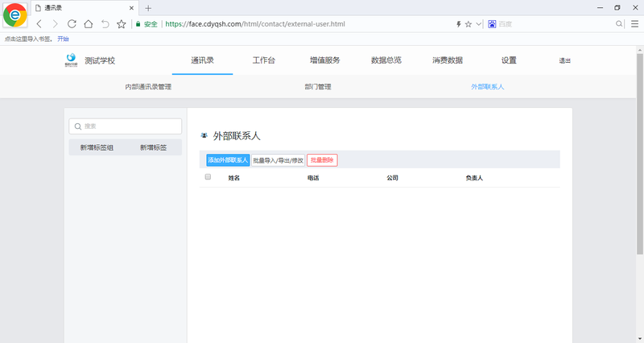
Task: Click the 测试学校 school logo
Action: pyautogui.click(x=71, y=60)
